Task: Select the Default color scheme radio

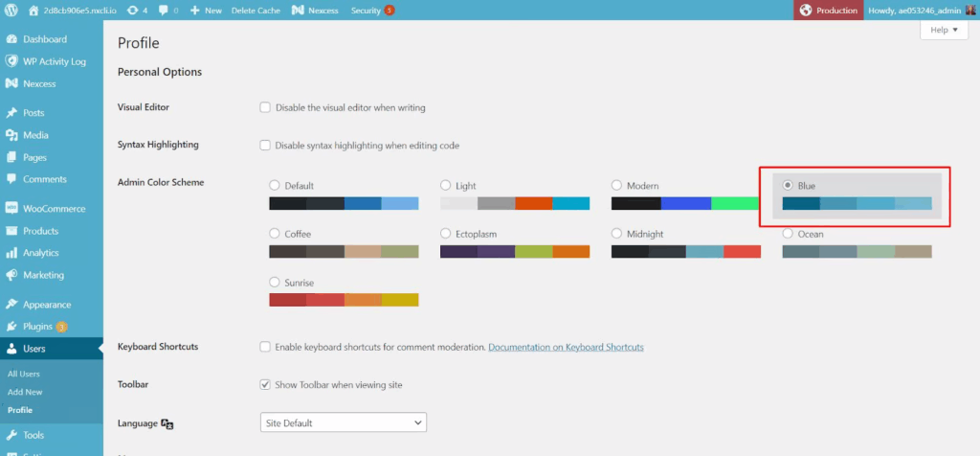Action: [275, 185]
